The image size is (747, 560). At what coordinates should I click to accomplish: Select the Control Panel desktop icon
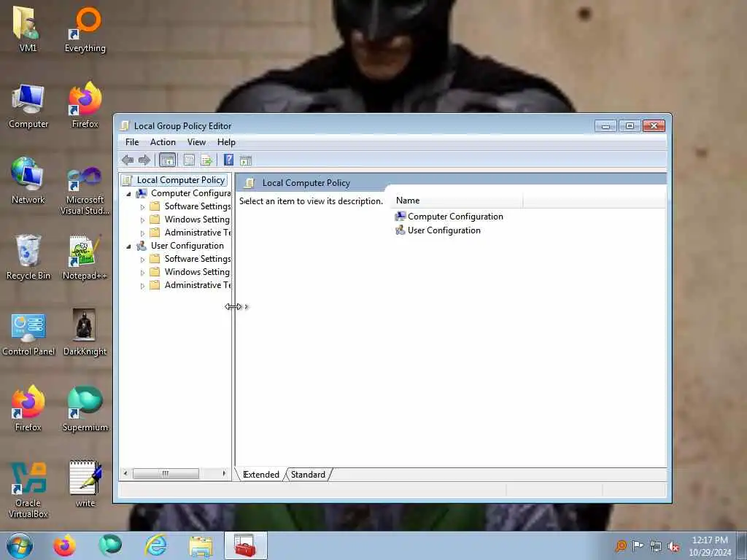[x=28, y=333]
